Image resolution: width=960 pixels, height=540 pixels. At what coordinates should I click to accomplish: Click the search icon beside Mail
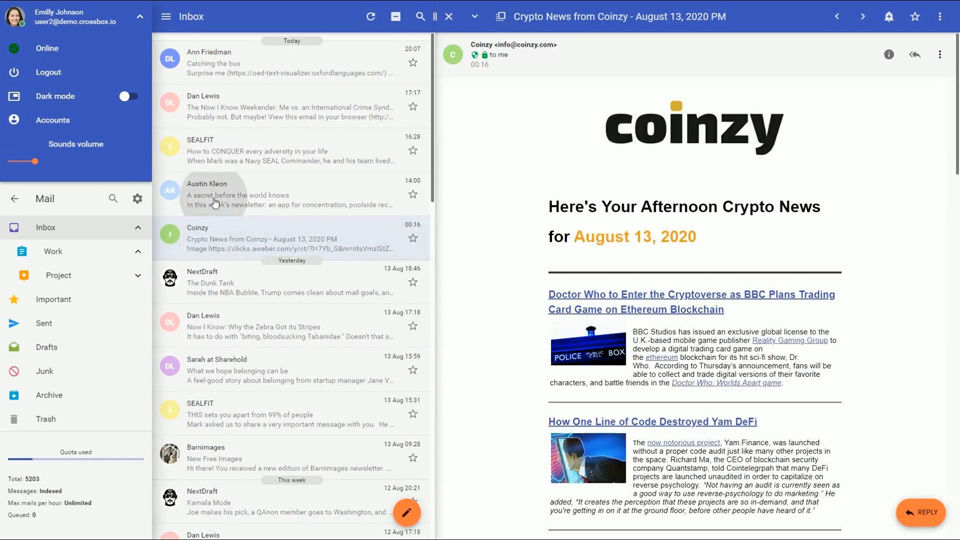[113, 199]
